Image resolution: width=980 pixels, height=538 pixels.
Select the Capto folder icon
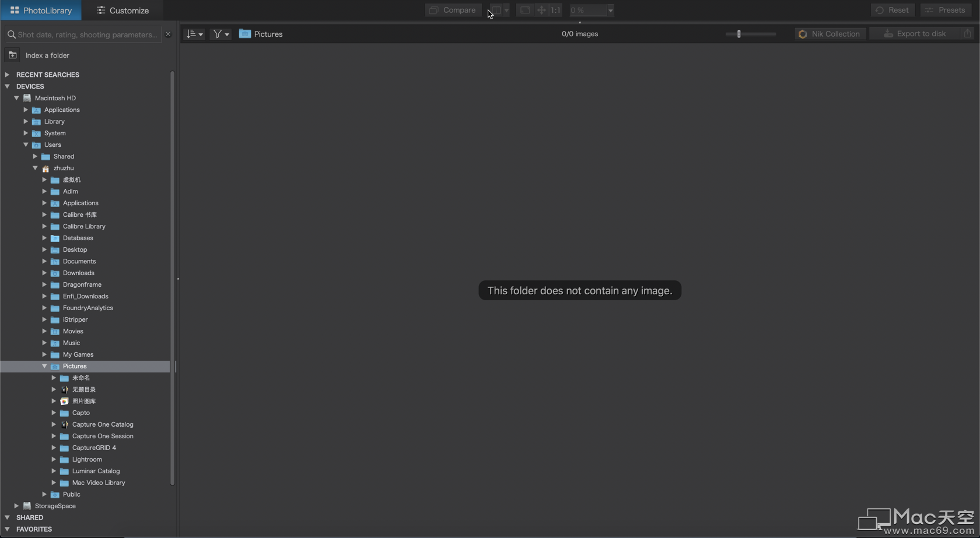[64, 413]
